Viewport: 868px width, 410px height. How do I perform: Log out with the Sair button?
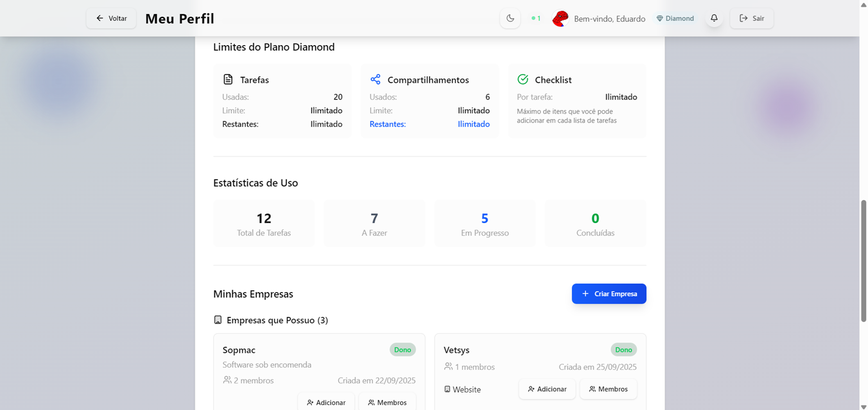(752, 18)
